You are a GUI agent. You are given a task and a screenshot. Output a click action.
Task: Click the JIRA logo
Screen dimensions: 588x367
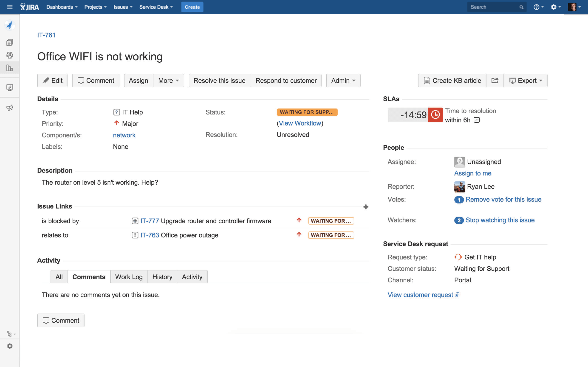(29, 7)
